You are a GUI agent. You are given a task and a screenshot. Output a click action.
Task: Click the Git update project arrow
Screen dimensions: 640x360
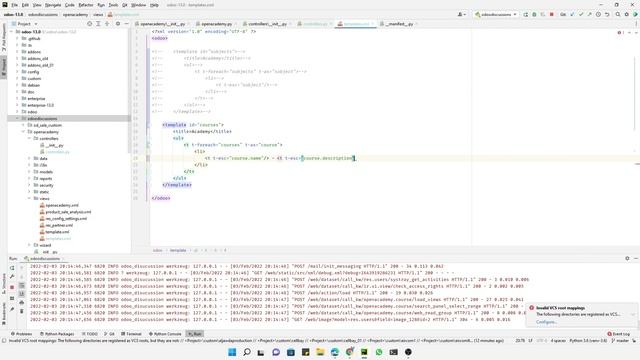pos(572,14)
